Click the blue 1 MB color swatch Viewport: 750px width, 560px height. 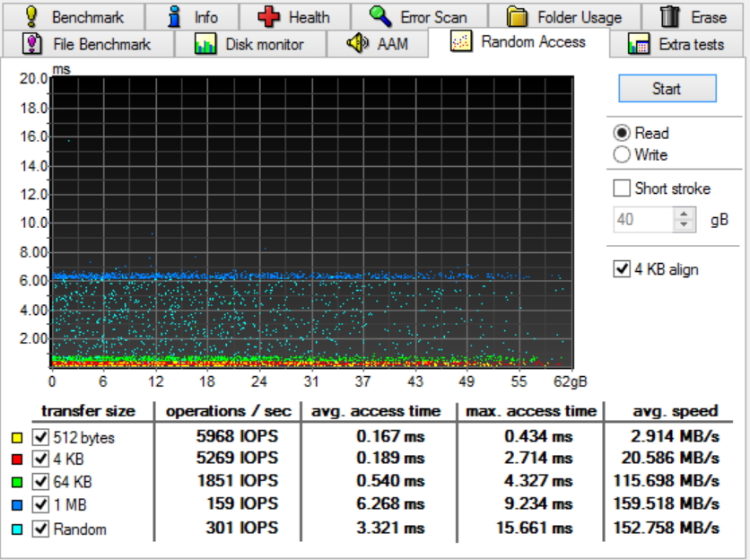point(17,504)
